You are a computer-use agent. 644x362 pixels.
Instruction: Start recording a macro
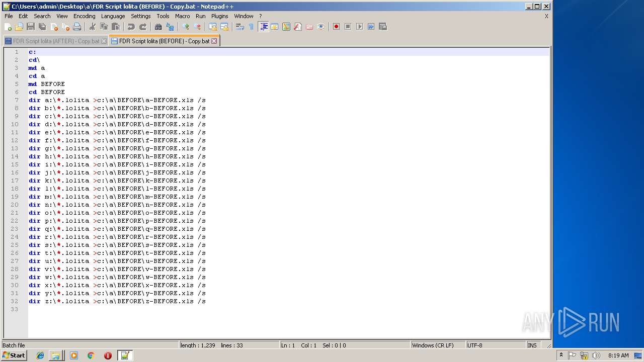(x=336, y=27)
